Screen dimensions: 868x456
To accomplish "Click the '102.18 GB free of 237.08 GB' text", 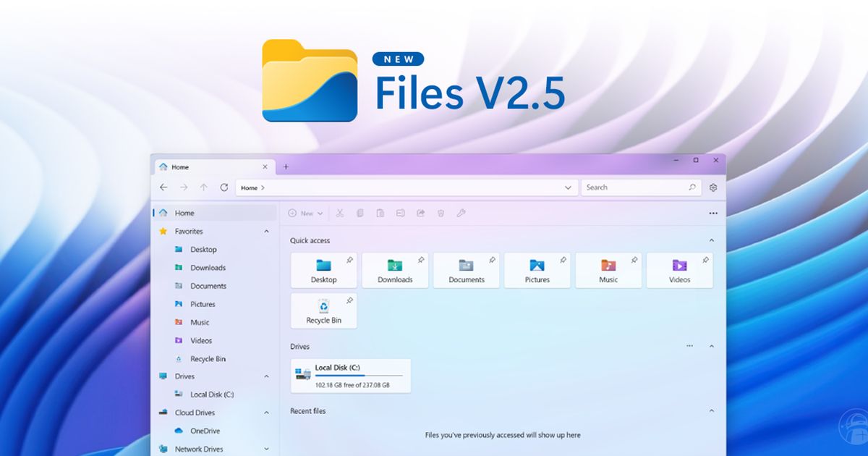I will pos(352,385).
